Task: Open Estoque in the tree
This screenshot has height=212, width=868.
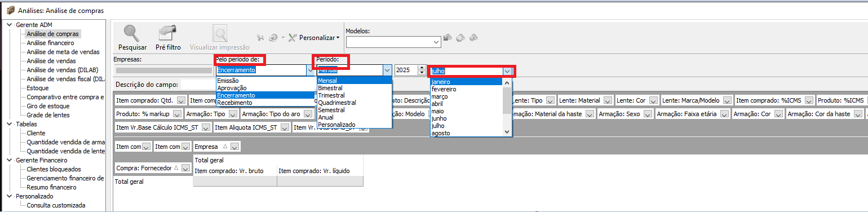Action: pos(38,88)
